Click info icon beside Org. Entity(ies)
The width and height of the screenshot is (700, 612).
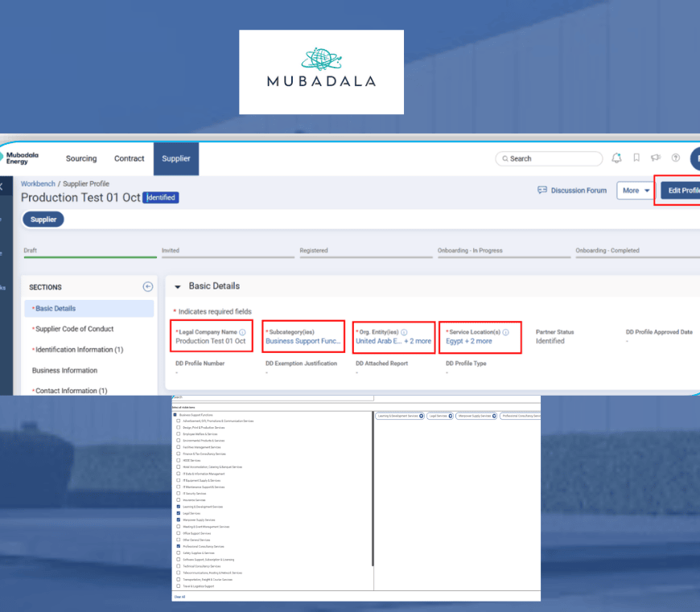tap(404, 332)
